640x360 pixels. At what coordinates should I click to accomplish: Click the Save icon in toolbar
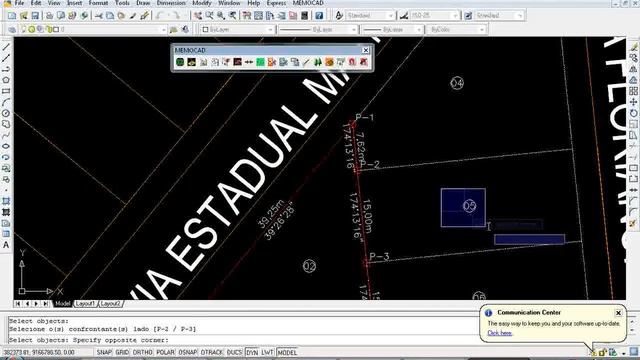36,16
